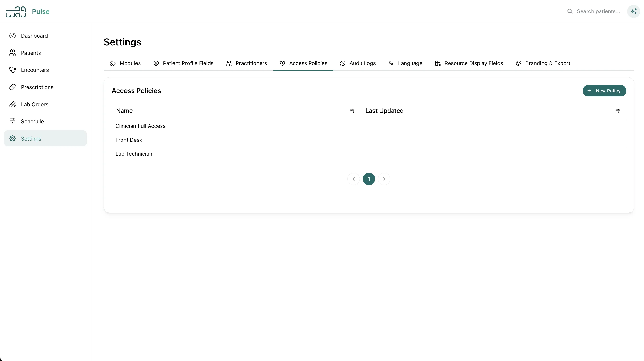This screenshot has width=644, height=361.
Task: Navigate to Lab Orders in sidebar
Action: point(34,104)
